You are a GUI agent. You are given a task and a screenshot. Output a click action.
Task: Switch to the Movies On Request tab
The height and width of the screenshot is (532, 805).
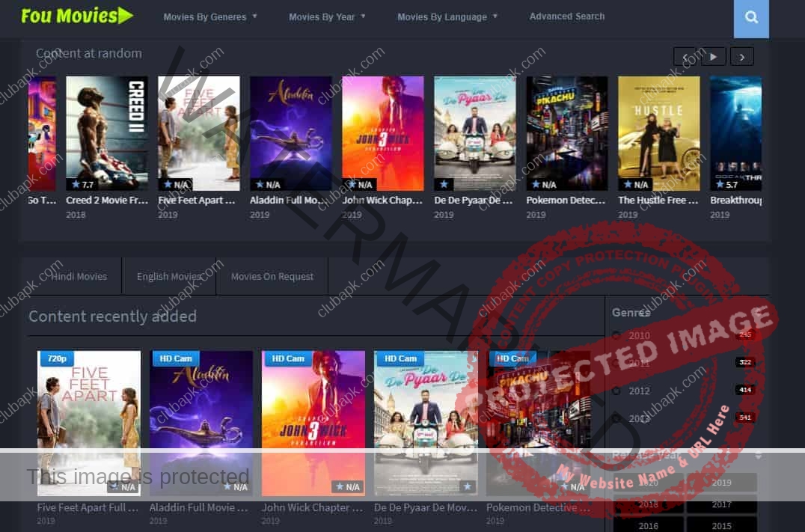[x=272, y=276]
